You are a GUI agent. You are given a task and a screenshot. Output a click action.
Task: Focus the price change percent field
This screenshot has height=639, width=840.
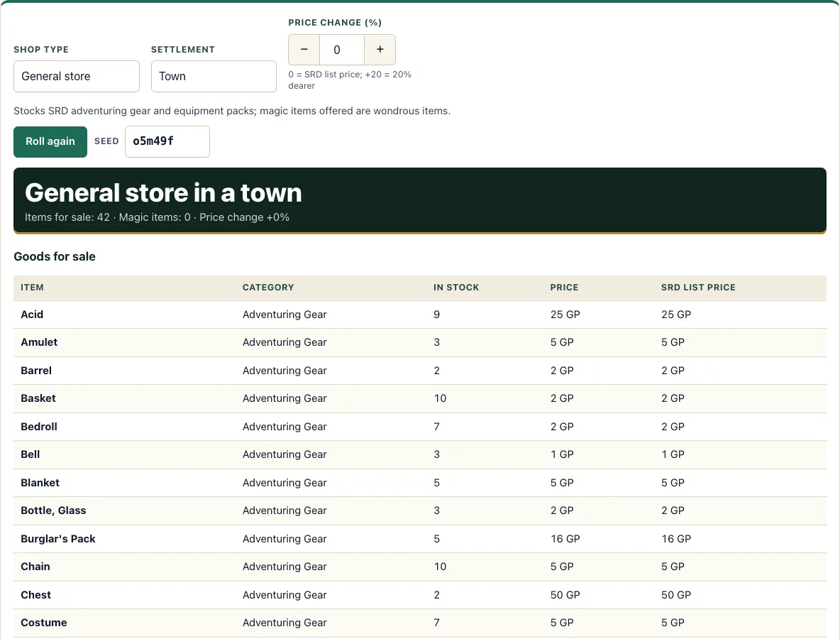[x=342, y=50]
